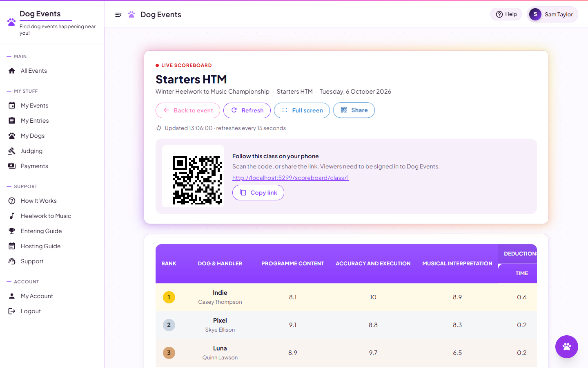The height and width of the screenshot is (368, 588).
Task: Open the Help button in the header
Action: point(506,14)
